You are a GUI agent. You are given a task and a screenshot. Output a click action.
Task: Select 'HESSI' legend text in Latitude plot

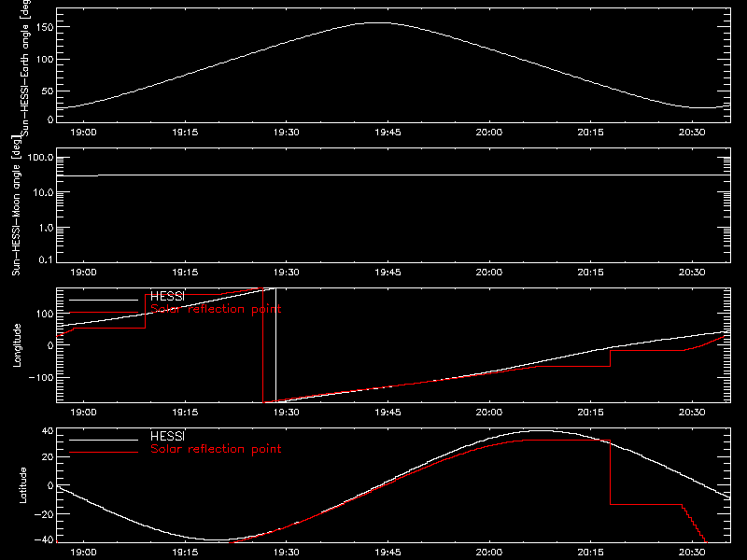(x=167, y=436)
